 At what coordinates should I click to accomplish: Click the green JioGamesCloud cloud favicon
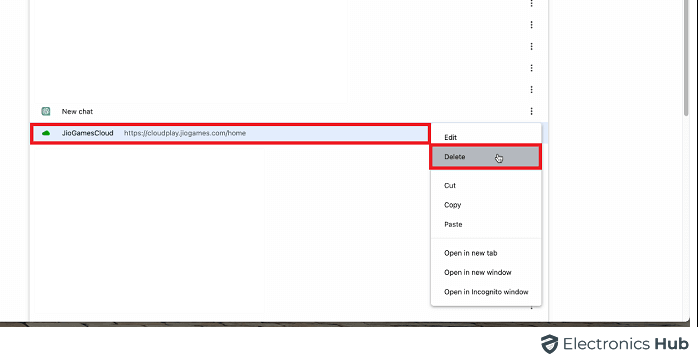[46, 133]
